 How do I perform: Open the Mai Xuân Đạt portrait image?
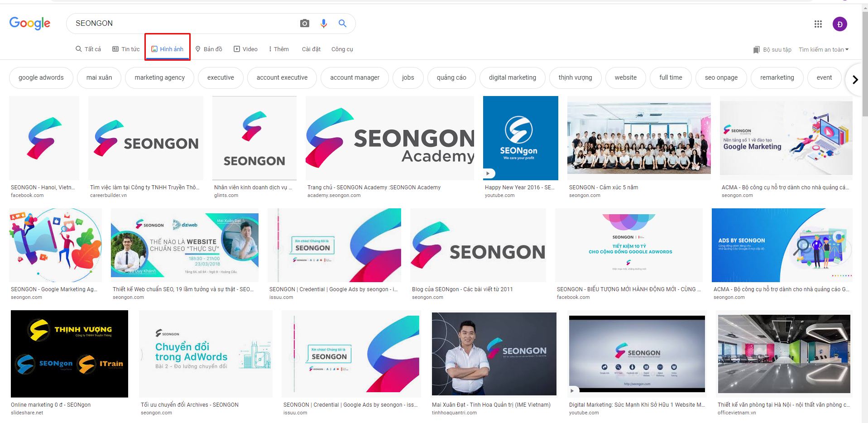[494, 354]
